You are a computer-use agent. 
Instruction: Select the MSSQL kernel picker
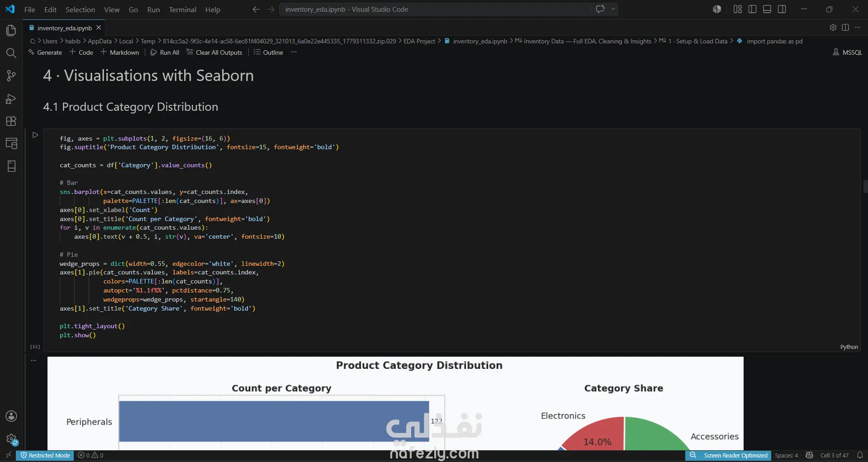coord(848,52)
